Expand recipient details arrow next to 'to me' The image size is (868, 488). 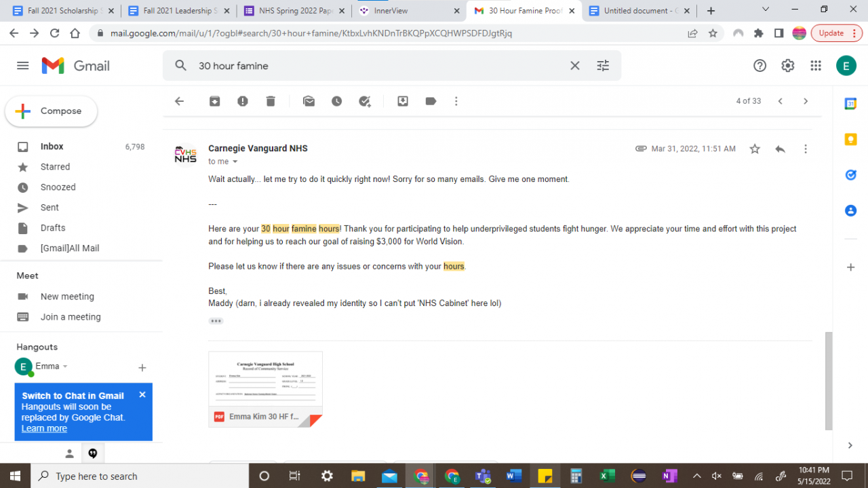pyautogui.click(x=235, y=162)
